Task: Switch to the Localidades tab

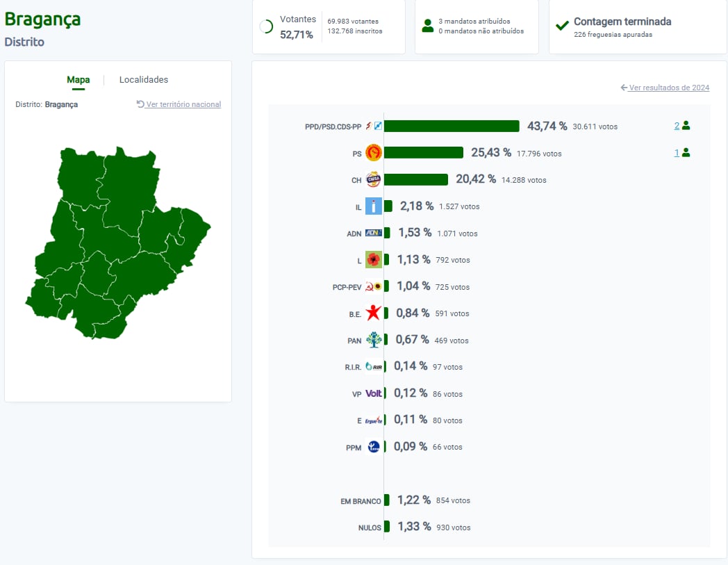Action: pyautogui.click(x=144, y=80)
